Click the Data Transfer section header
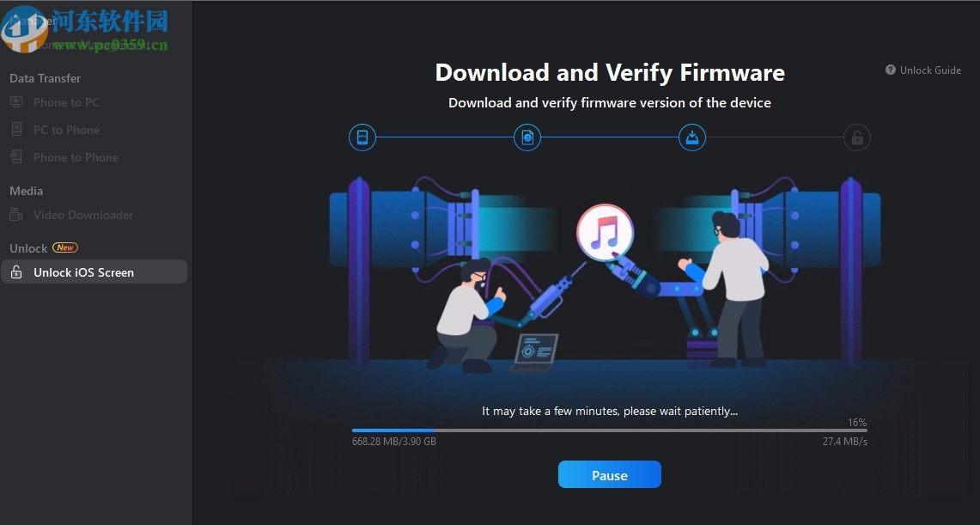 click(45, 78)
